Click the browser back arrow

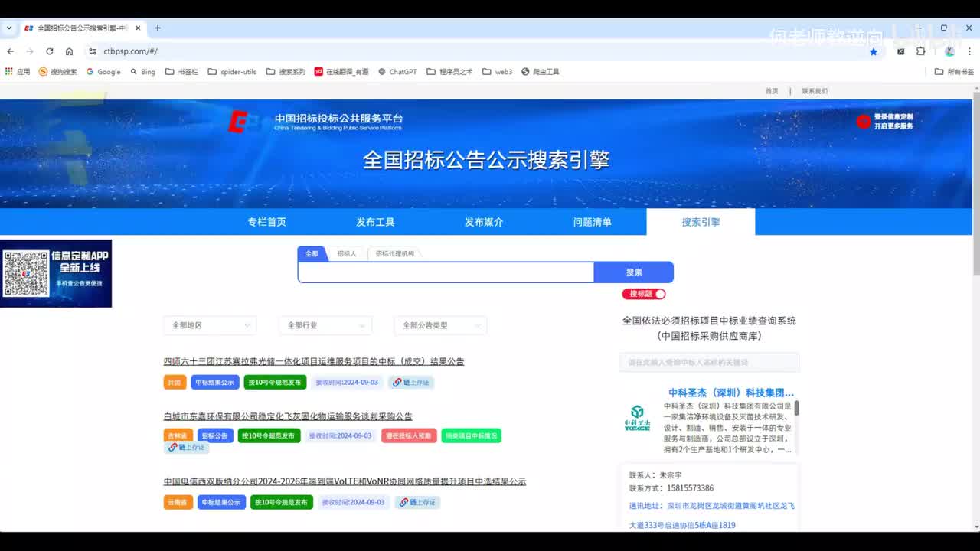10,51
